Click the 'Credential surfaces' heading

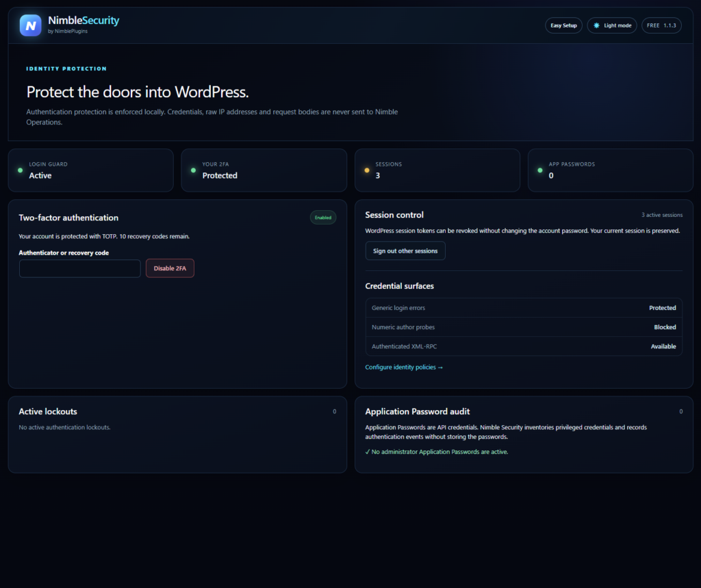(399, 286)
